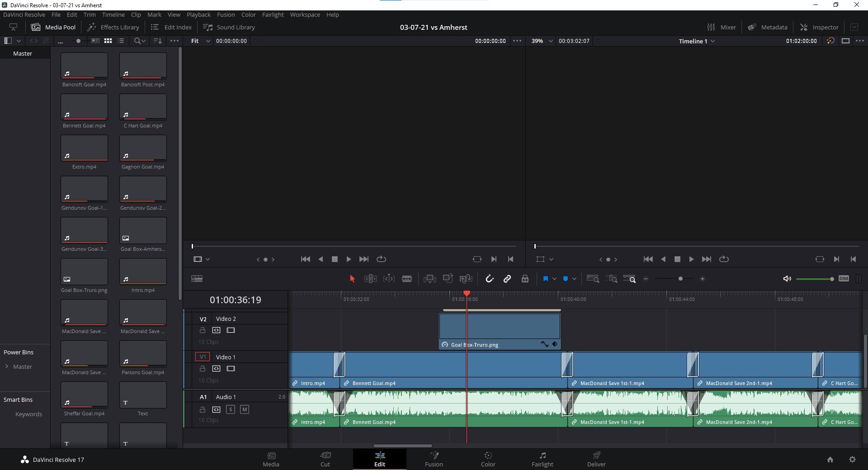Click the blue Flag icon
This screenshot has width=868, height=470.
[545, 279]
